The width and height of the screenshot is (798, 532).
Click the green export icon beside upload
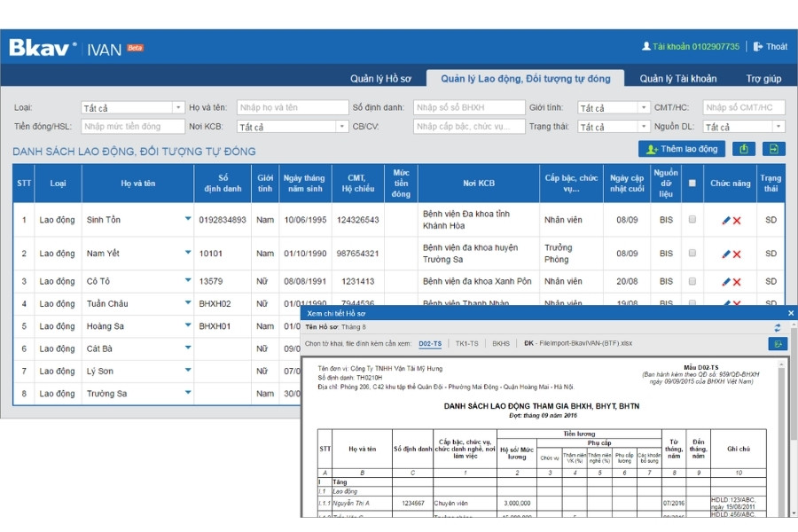pyautogui.click(x=773, y=149)
